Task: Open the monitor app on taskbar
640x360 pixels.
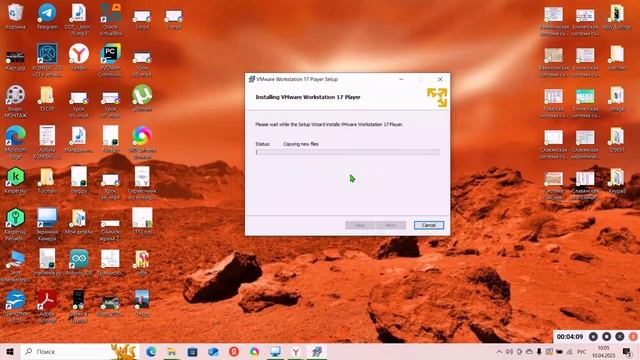Action: point(275,351)
